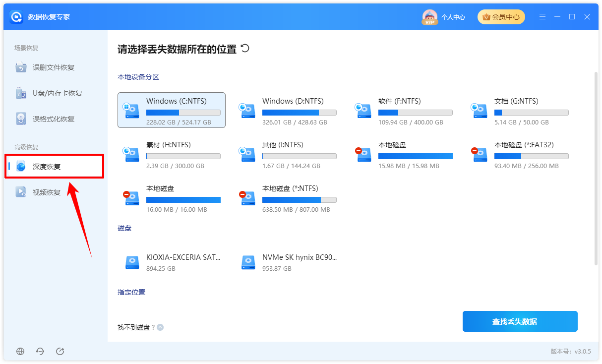Click the 误格式化恢复 drive icon

(21, 119)
